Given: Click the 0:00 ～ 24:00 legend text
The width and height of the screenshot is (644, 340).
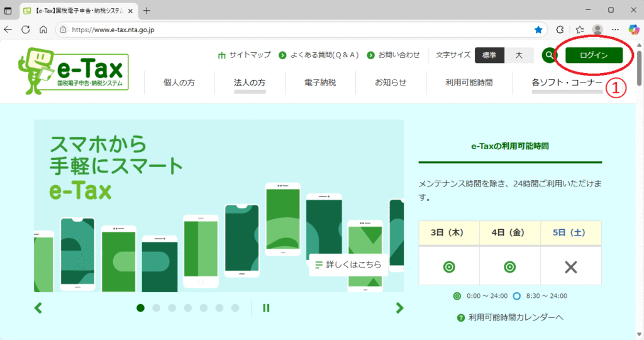Looking at the screenshot, I should pos(487,296).
